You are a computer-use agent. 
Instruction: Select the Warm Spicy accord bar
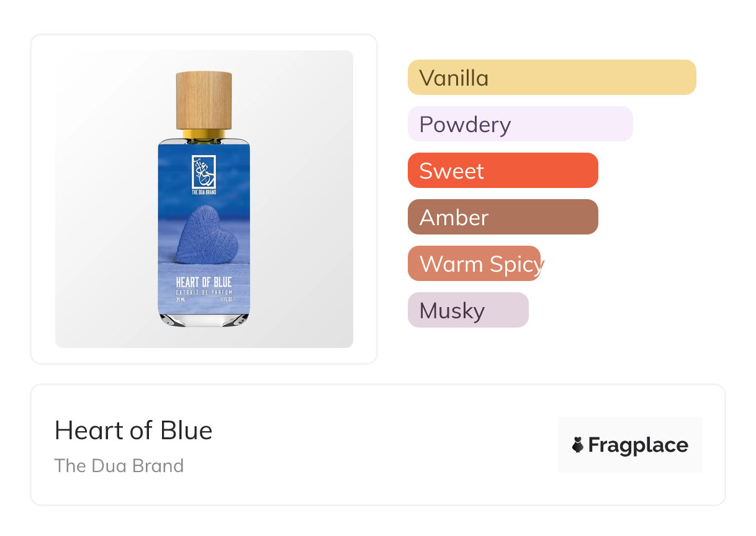point(474,264)
